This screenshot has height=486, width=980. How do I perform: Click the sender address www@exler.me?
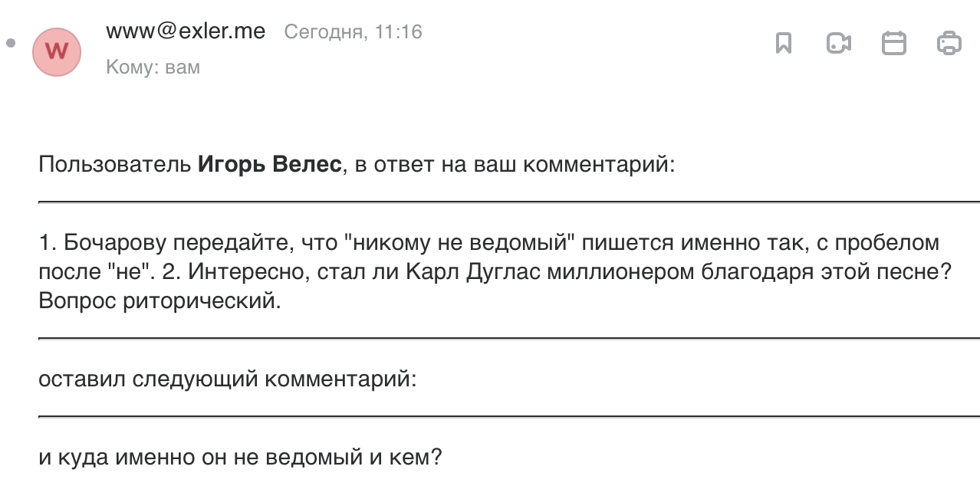coord(186,31)
